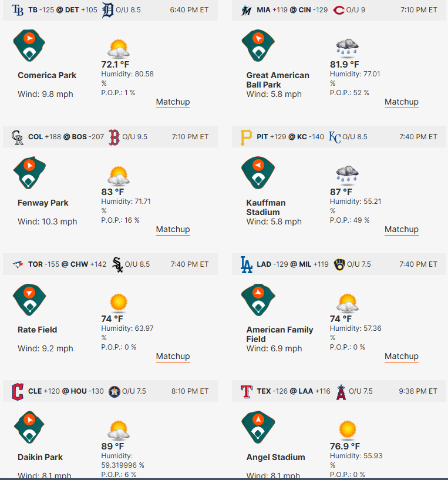
Task: Open the Matchup link for MIA @ CIN
Action: [402, 102]
